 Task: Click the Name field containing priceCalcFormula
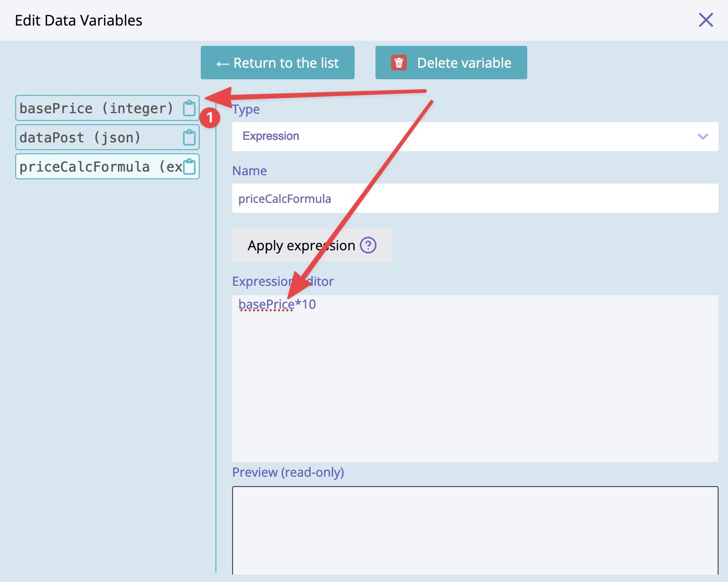[475, 198]
